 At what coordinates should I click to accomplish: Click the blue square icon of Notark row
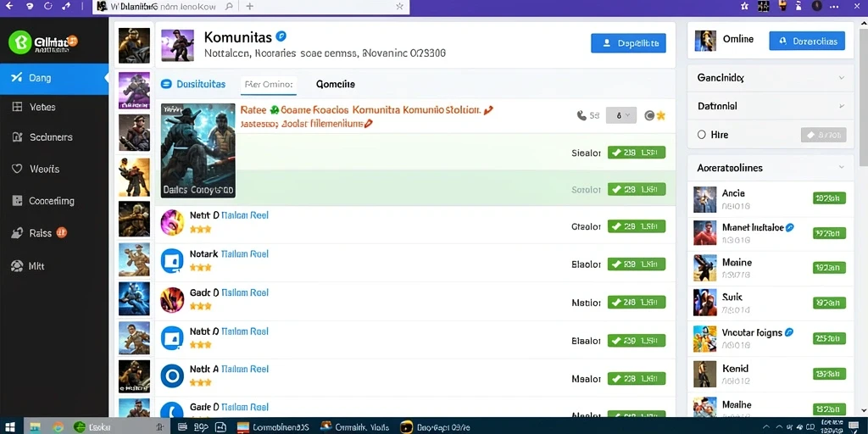[x=172, y=261]
